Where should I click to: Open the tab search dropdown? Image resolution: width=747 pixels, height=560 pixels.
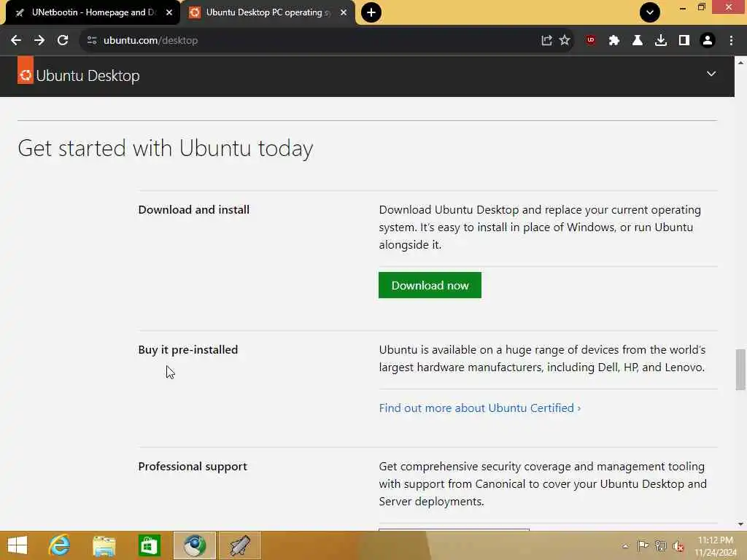(650, 12)
